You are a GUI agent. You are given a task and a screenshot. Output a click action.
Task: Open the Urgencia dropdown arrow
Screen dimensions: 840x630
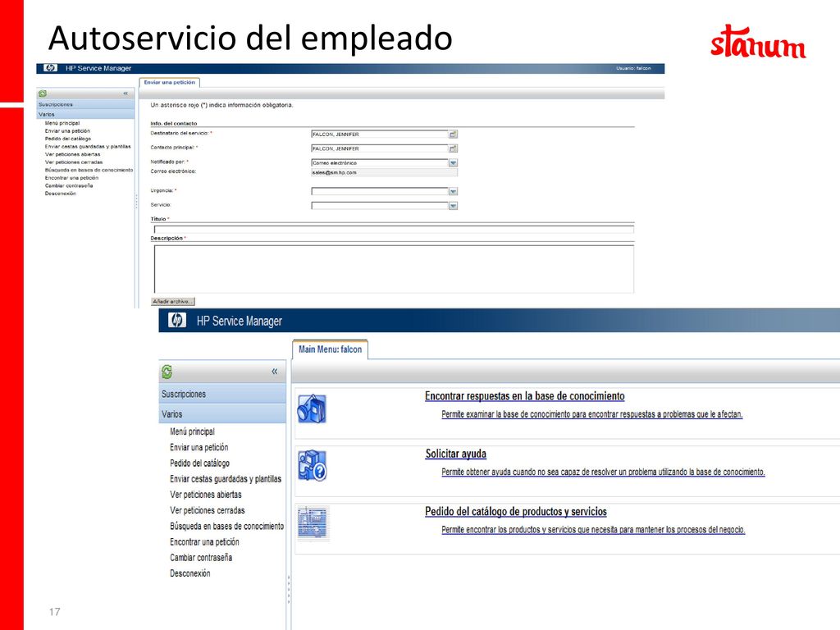pyautogui.click(x=453, y=191)
